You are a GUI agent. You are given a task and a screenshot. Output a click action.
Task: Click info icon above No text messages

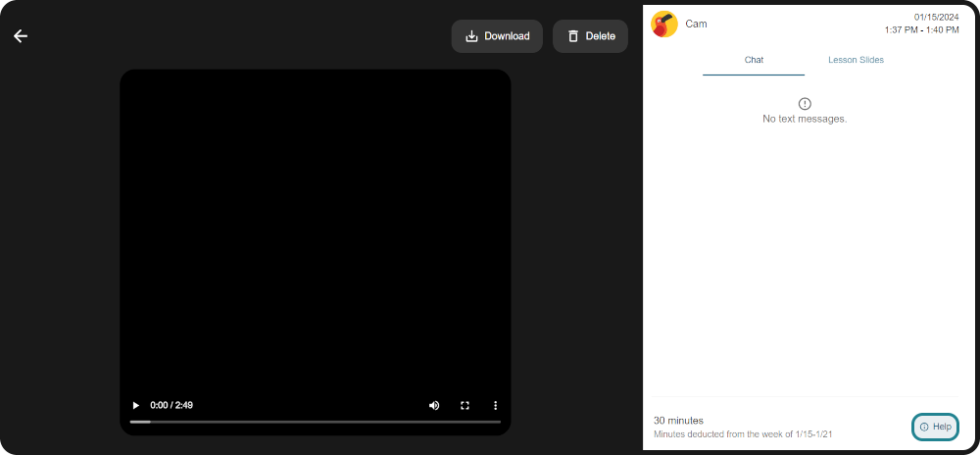[805, 103]
